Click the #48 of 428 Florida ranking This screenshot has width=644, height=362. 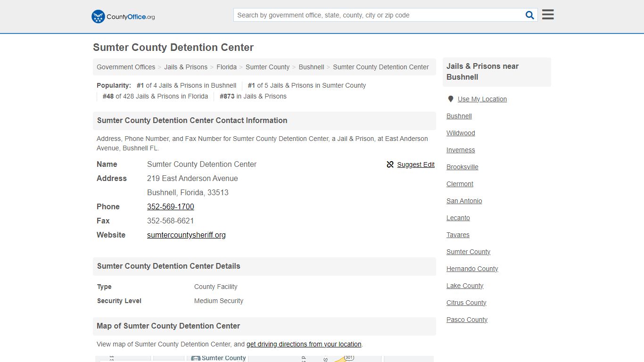click(x=155, y=96)
